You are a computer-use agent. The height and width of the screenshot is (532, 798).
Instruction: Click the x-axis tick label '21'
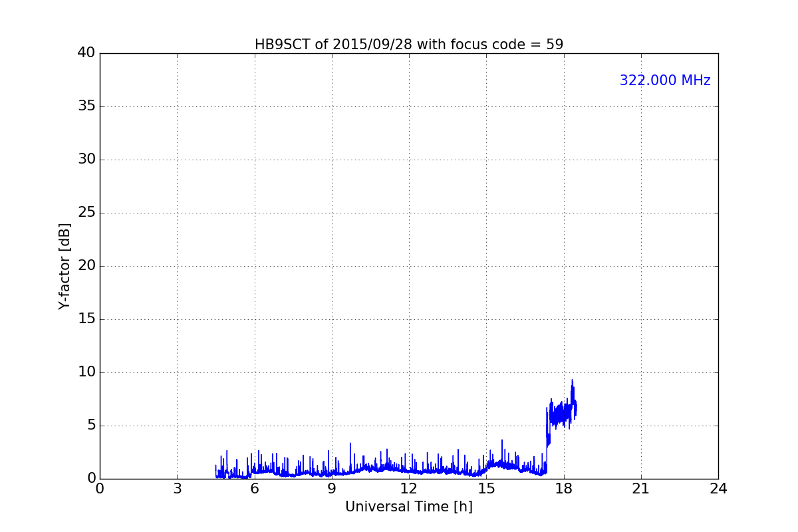pyautogui.click(x=641, y=489)
